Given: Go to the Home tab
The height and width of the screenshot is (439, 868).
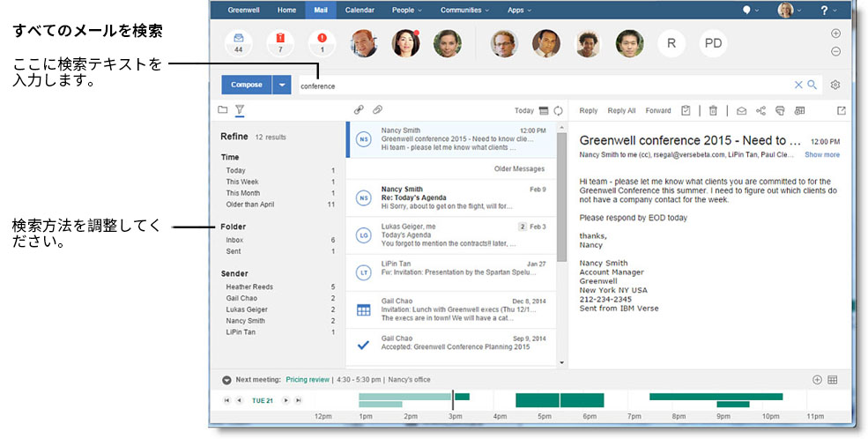Looking at the screenshot, I should (286, 10).
